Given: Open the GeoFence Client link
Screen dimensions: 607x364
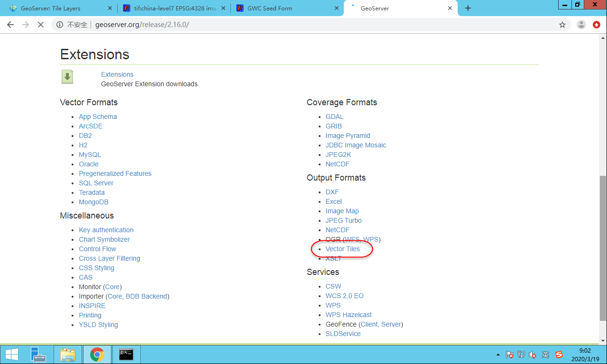Looking at the screenshot, I should [x=369, y=324].
